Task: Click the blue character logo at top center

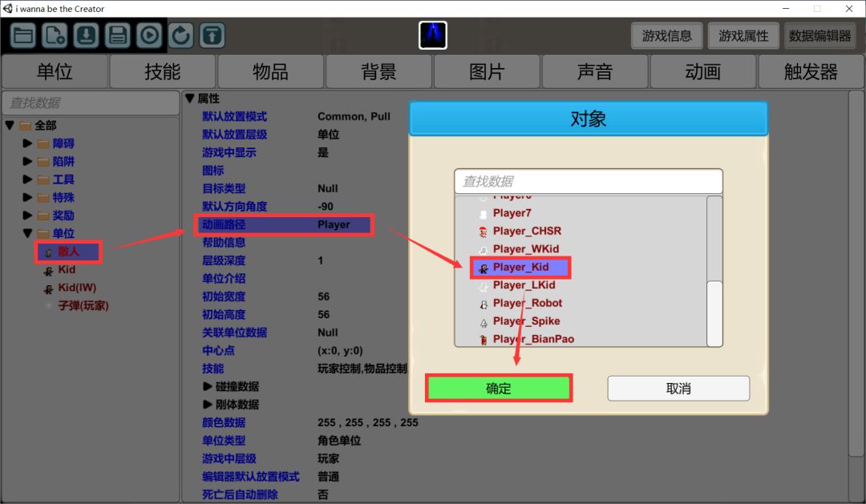Action: (x=433, y=35)
